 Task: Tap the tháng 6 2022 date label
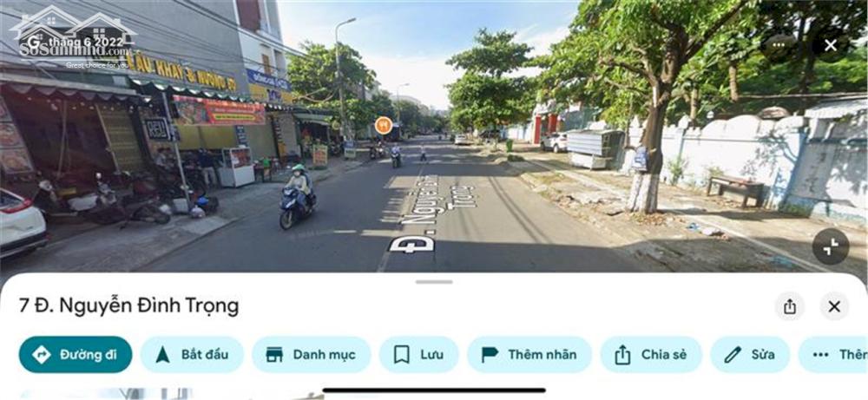point(85,42)
